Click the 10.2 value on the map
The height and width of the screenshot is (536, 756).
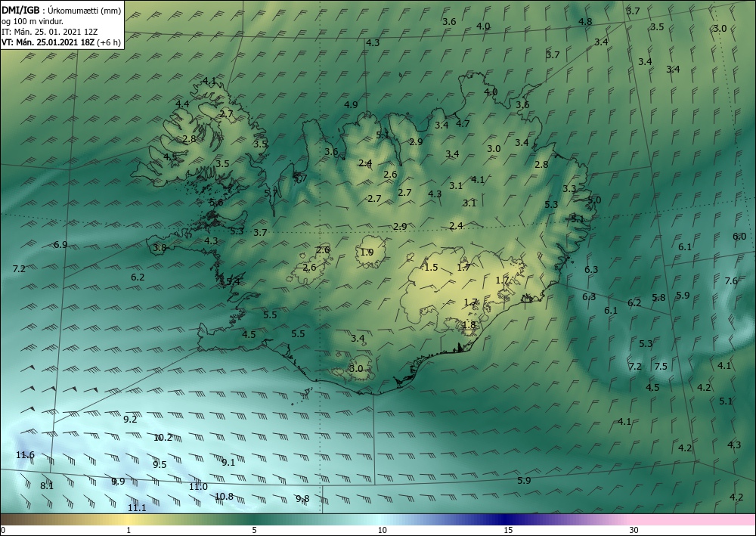163,437
